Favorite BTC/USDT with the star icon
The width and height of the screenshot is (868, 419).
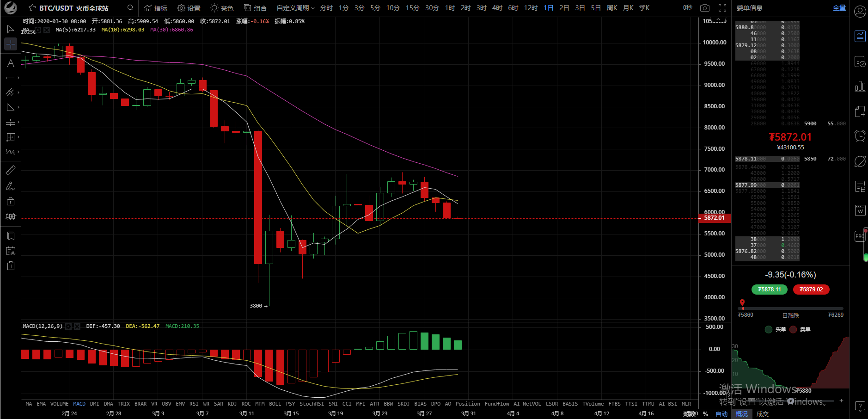(x=32, y=8)
